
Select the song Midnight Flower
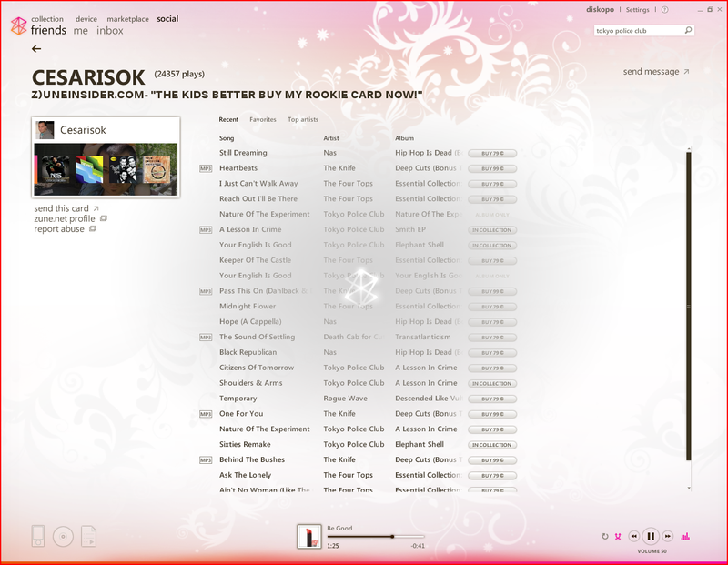(248, 307)
